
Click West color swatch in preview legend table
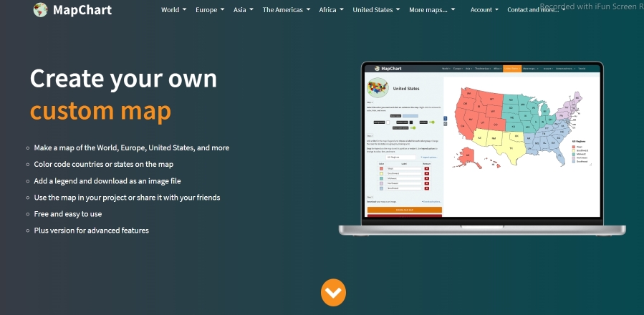[x=380, y=169]
